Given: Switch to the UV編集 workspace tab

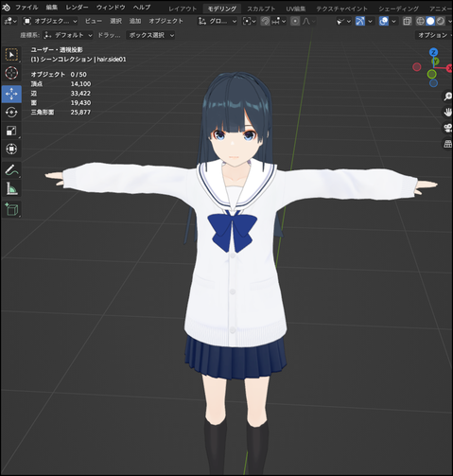Looking at the screenshot, I should [x=296, y=9].
